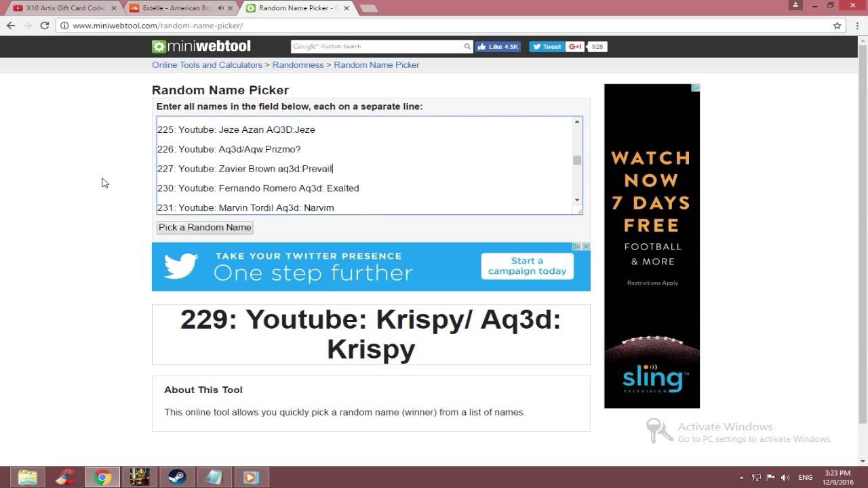
Task: Select the line '230: Youtube: Fernando Romero Aq3d: Exalted'
Action: pyautogui.click(x=258, y=188)
